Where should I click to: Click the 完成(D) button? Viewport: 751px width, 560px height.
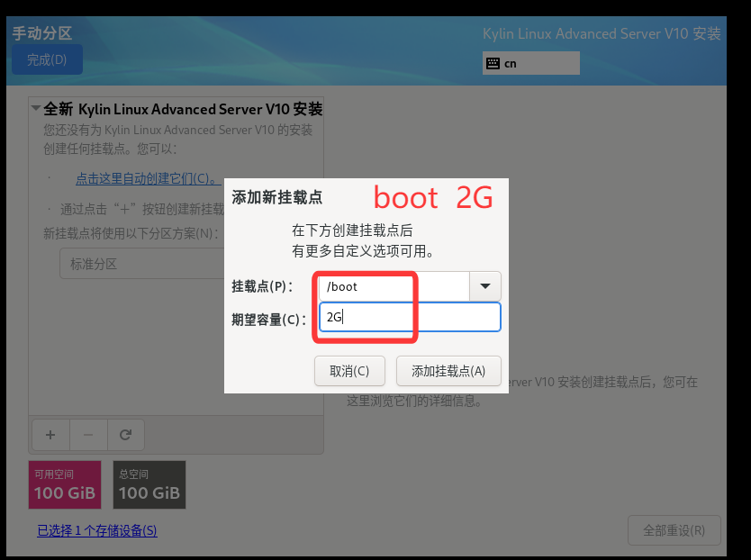point(47,60)
